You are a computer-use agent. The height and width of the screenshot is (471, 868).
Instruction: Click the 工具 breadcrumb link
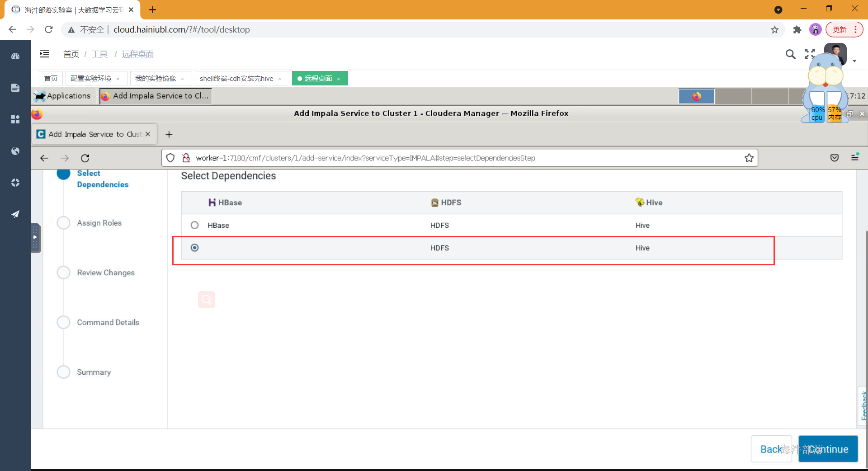[x=99, y=54]
